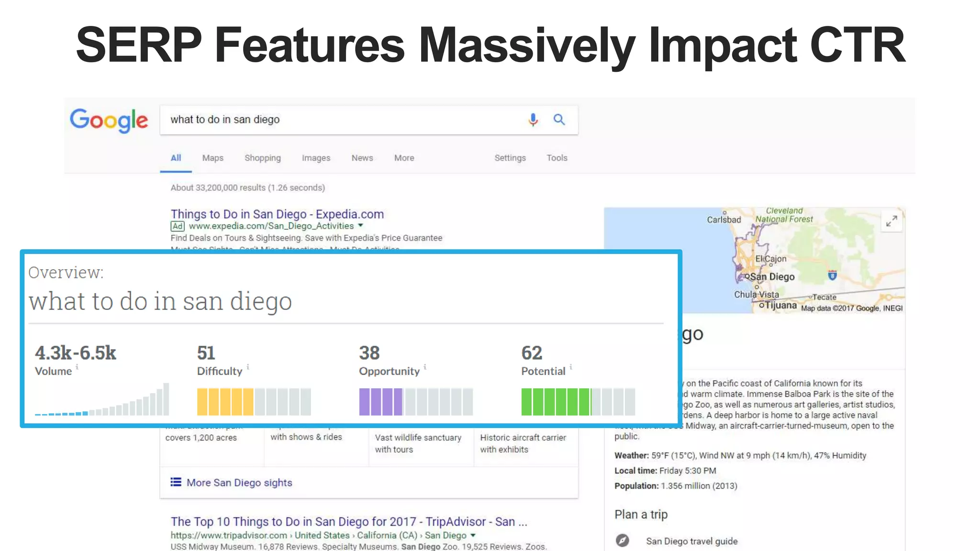Click the compass icon for travel guide
The image size is (980, 551).
pos(622,540)
